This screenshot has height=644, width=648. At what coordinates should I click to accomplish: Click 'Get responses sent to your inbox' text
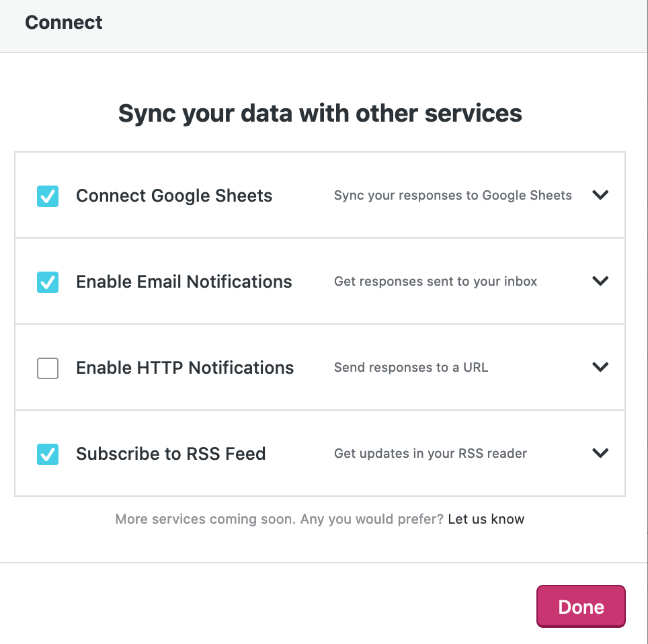[436, 282]
